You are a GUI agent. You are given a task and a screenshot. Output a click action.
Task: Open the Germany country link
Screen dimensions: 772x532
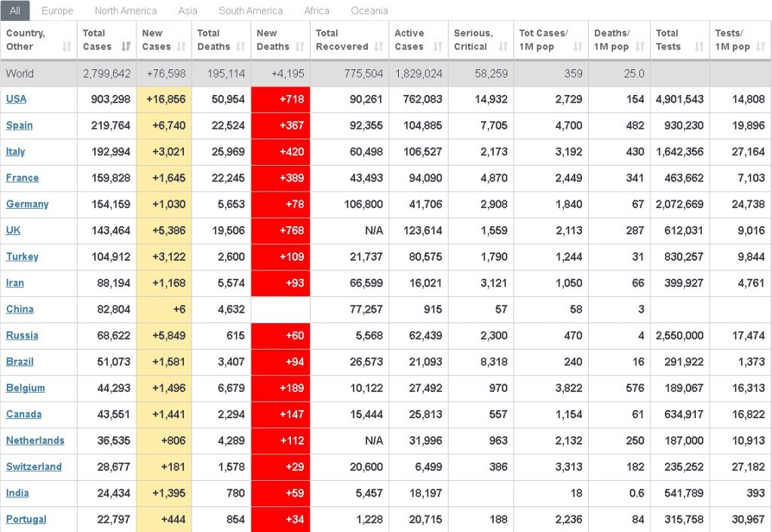click(x=27, y=204)
